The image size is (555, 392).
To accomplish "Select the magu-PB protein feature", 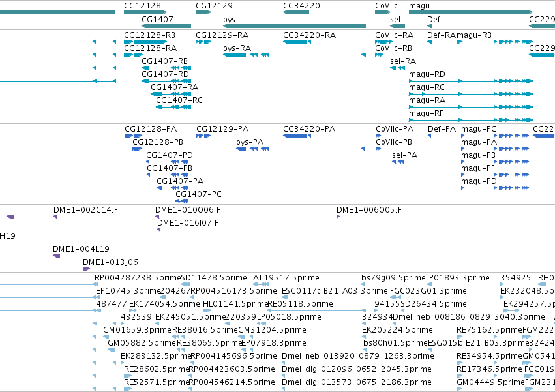I will (495, 162).
